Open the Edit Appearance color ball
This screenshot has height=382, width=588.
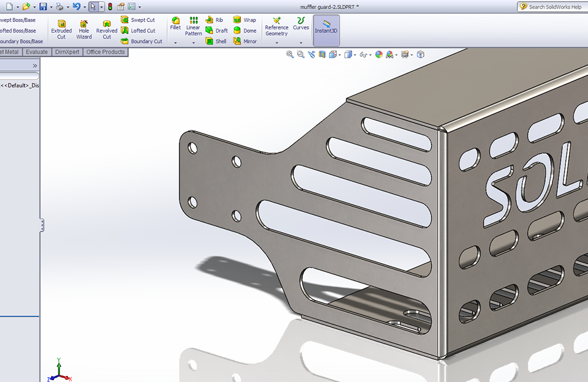[379, 54]
